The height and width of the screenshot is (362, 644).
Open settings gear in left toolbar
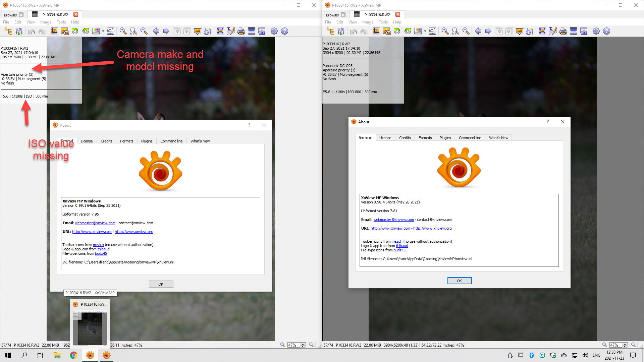point(274,31)
